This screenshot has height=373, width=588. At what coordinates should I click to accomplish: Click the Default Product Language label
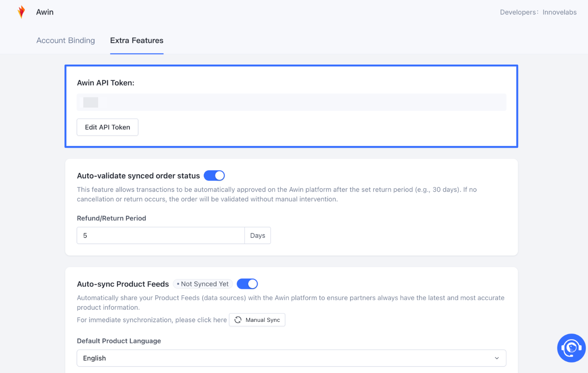point(119,341)
